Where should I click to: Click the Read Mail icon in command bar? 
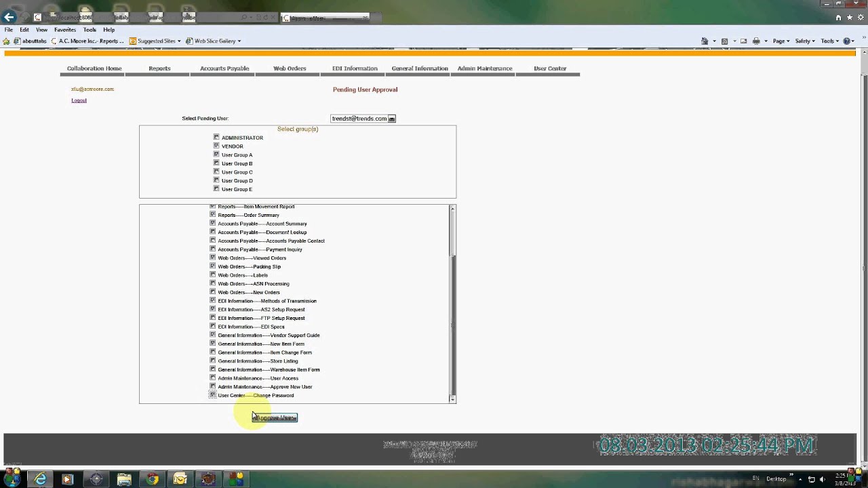pos(743,41)
